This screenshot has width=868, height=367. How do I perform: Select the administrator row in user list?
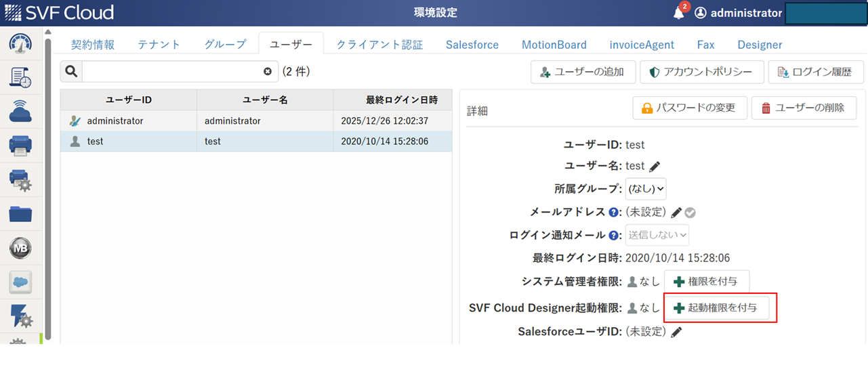coord(256,121)
